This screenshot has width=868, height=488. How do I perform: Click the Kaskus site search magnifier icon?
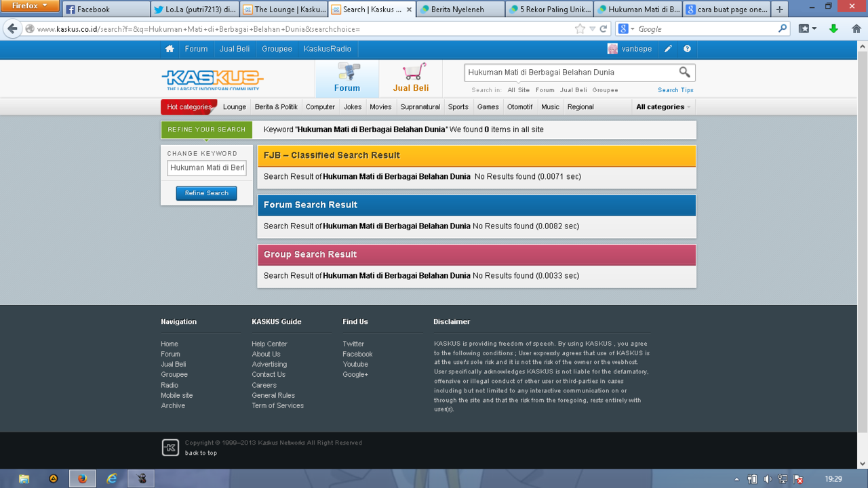(684, 72)
